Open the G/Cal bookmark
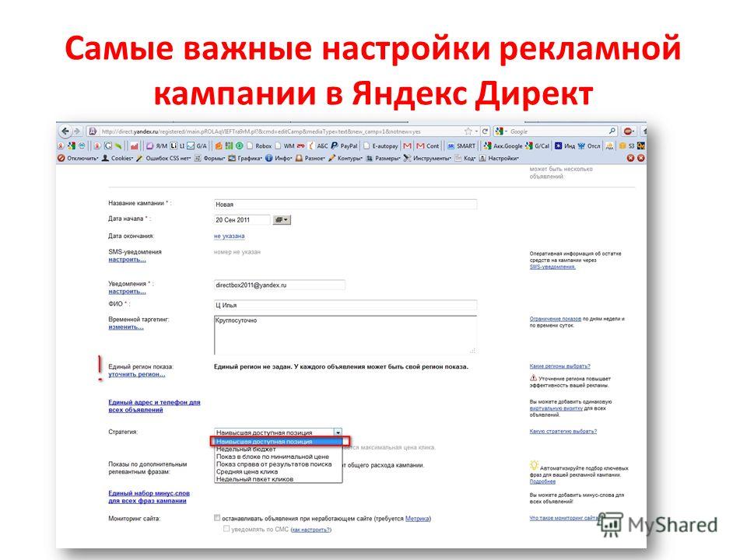Image resolution: width=747 pixels, height=560 pixels. (538, 145)
